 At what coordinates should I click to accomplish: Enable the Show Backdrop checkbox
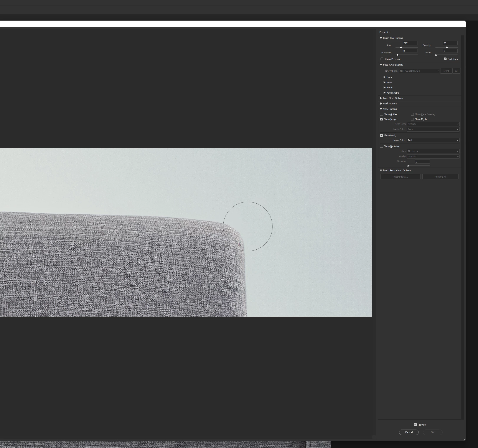click(382, 147)
